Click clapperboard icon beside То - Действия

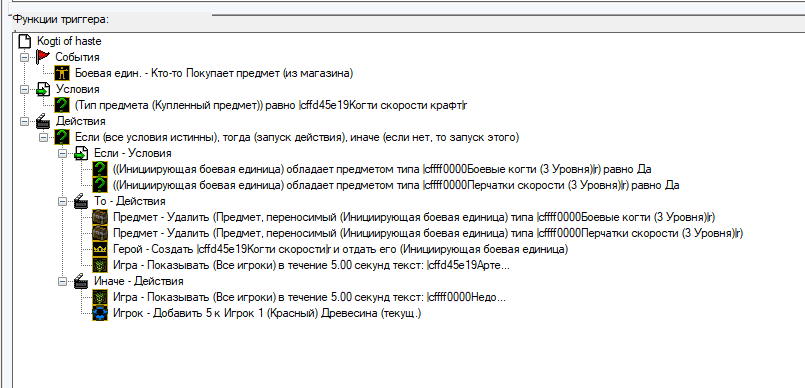(81, 201)
